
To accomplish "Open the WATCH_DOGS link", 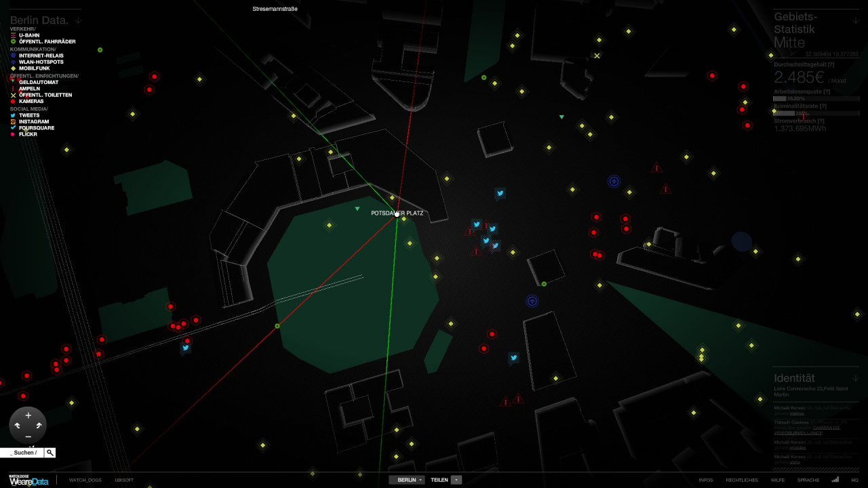I will pyautogui.click(x=85, y=480).
